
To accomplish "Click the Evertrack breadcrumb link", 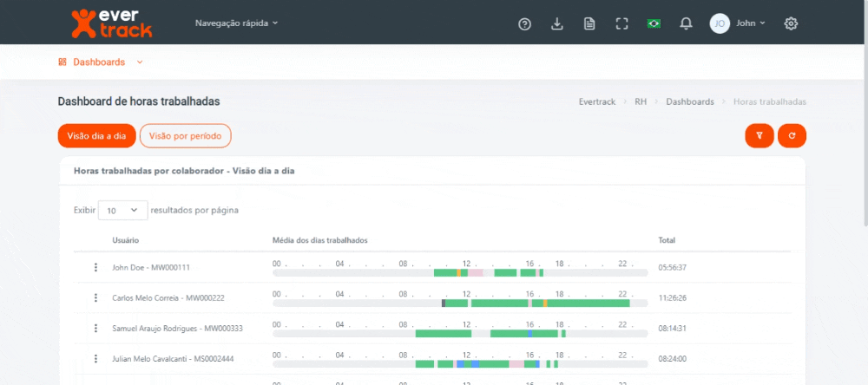I will coord(597,101).
